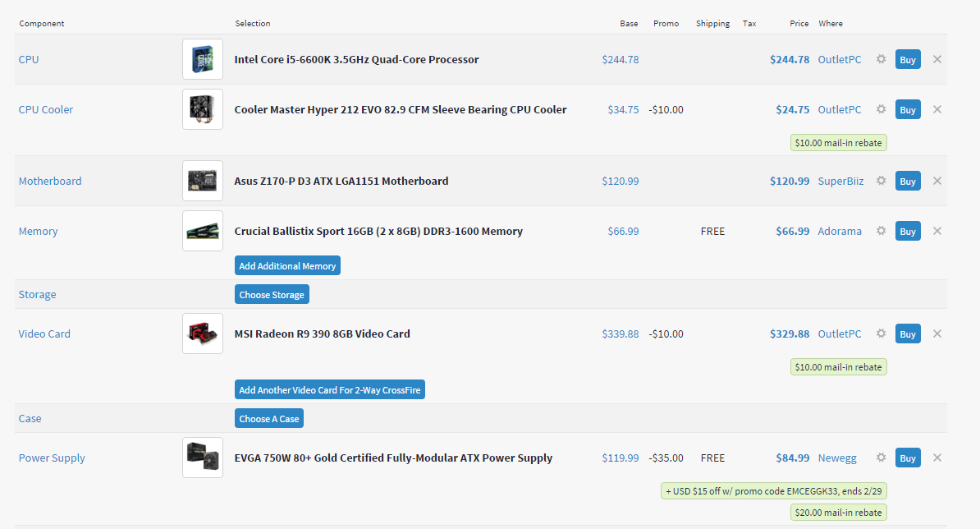Click the promo code EMCEGGK33 badge
Image resolution: width=980 pixels, height=529 pixels.
click(774, 491)
